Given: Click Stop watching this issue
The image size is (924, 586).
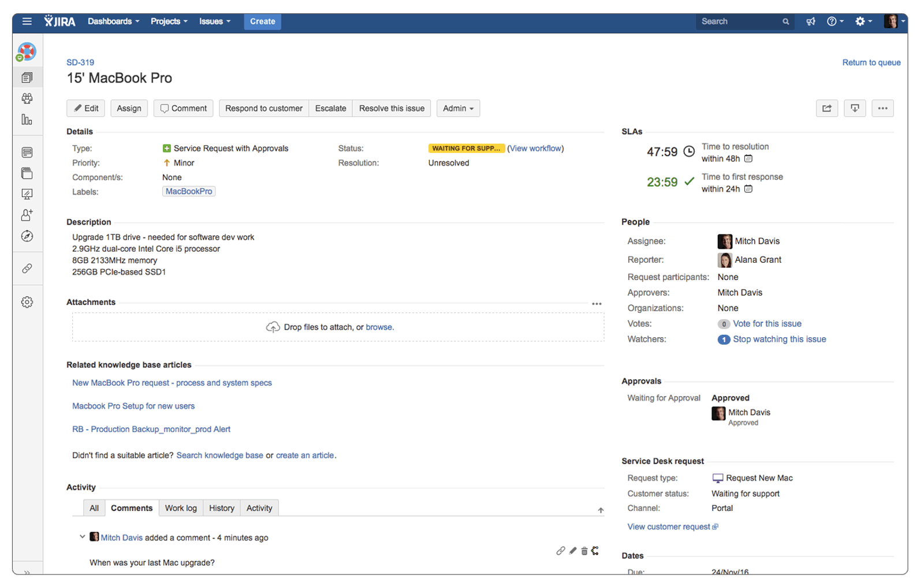Looking at the screenshot, I should [x=779, y=339].
